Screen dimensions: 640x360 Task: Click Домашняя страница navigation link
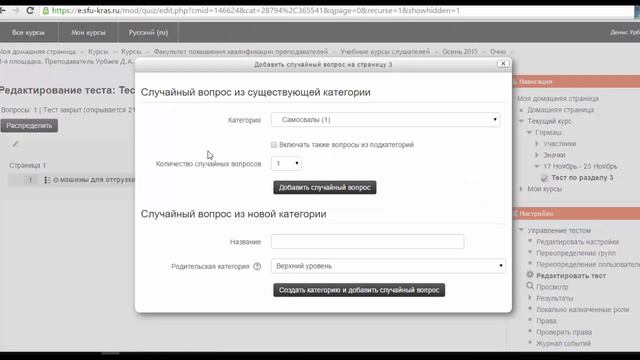(560, 110)
